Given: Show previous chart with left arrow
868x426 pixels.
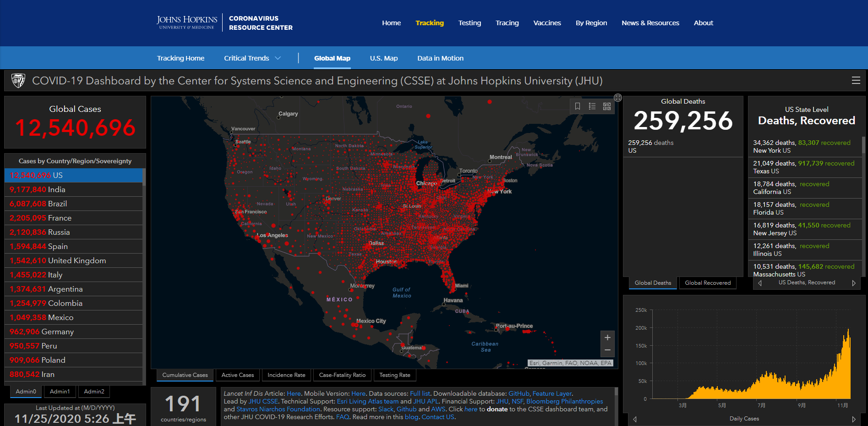Looking at the screenshot, I should pos(635,419).
